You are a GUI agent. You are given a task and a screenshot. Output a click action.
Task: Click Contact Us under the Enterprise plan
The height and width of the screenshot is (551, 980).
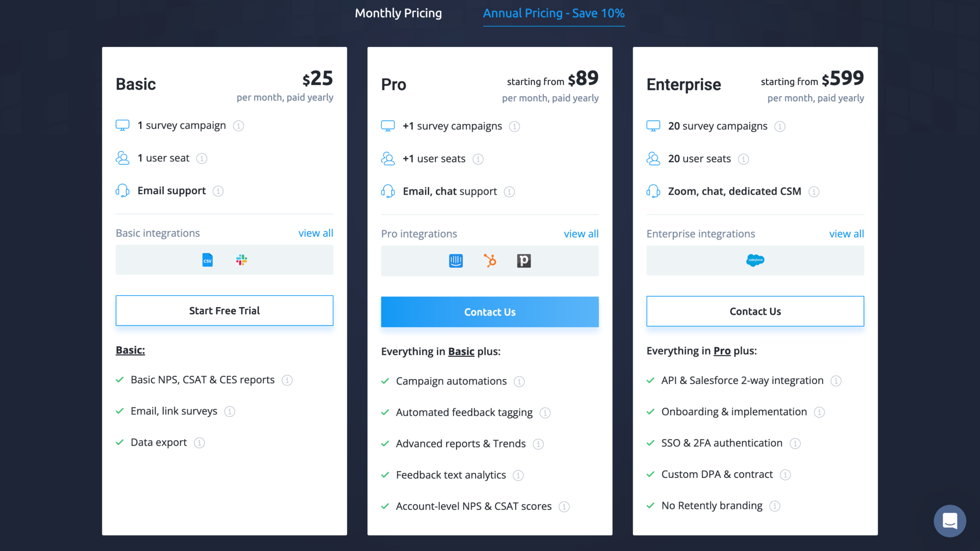tap(755, 311)
